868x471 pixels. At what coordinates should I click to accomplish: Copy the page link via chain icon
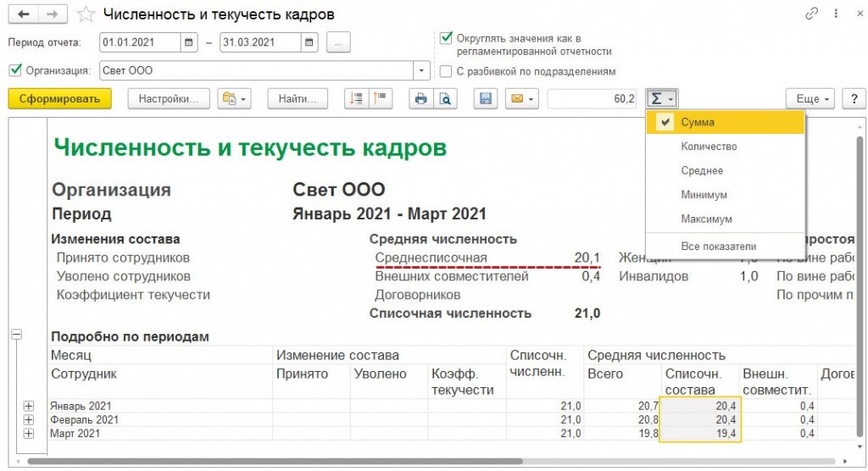click(x=812, y=14)
